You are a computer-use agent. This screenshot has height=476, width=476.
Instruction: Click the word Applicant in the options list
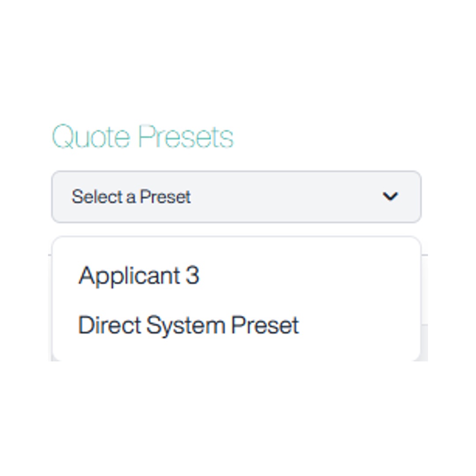click(x=128, y=275)
